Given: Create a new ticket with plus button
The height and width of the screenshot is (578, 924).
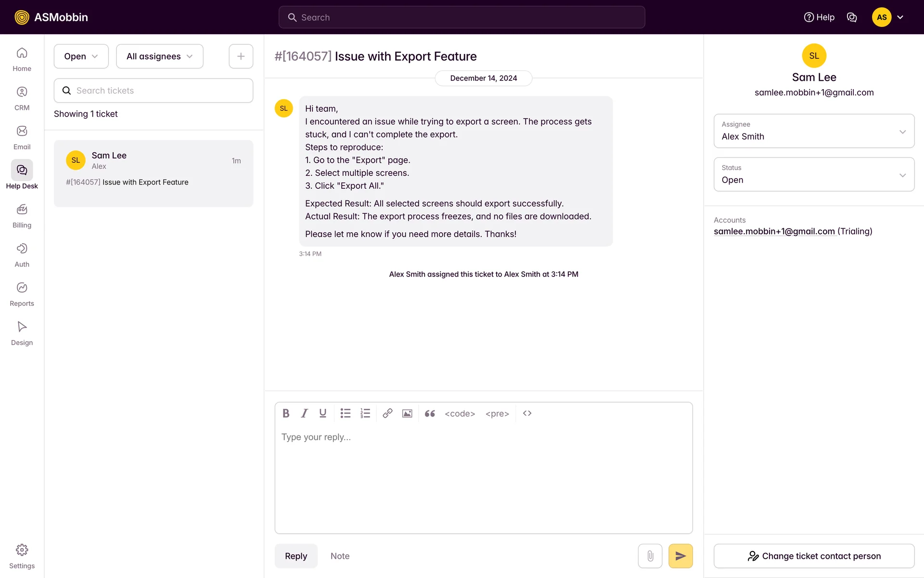Looking at the screenshot, I should [x=241, y=56].
